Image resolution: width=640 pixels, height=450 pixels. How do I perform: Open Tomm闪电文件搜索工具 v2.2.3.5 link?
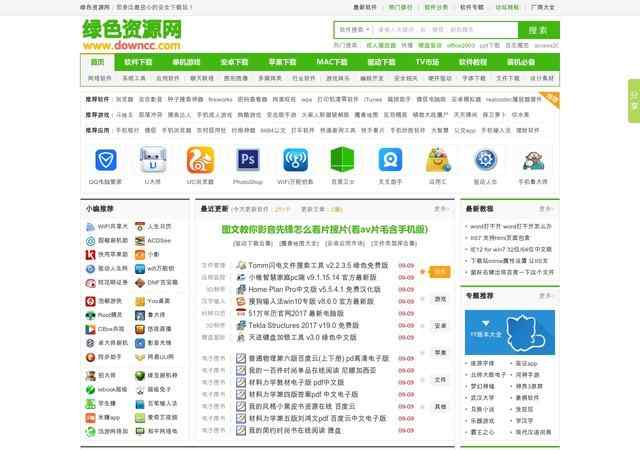[318, 265]
